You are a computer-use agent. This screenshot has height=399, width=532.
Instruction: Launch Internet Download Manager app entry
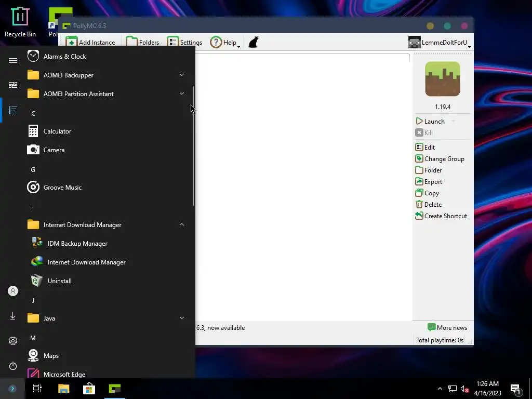click(x=107, y=262)
